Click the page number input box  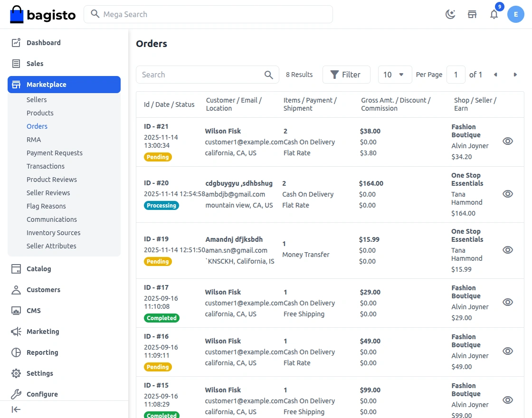coord(456,75)
